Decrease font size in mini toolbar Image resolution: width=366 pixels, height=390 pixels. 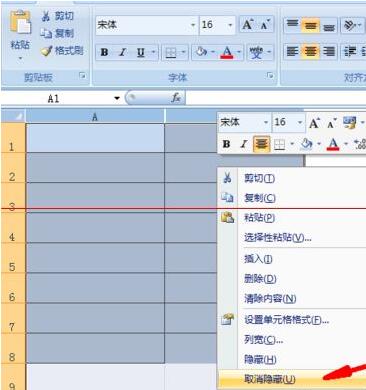point(331,123)
